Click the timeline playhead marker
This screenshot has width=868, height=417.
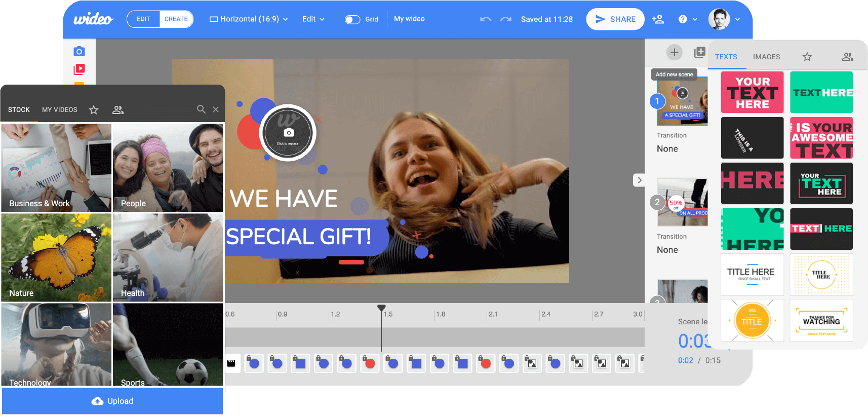381,308
